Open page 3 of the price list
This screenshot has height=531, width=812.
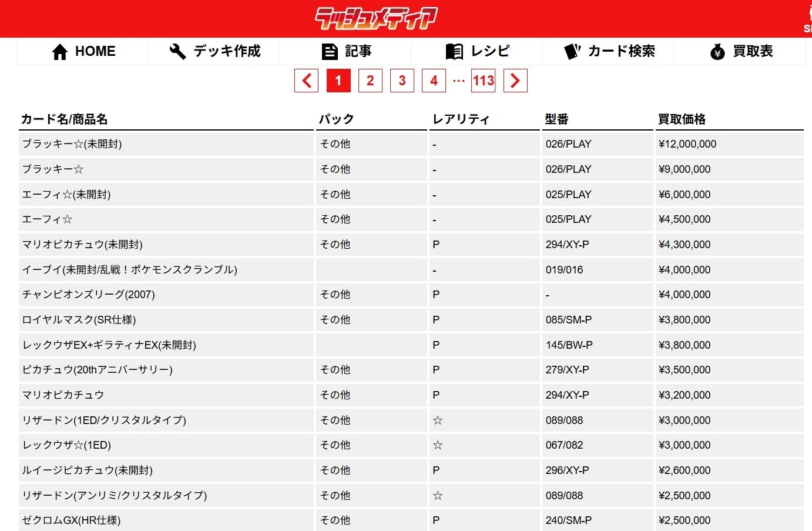(402, 81)
